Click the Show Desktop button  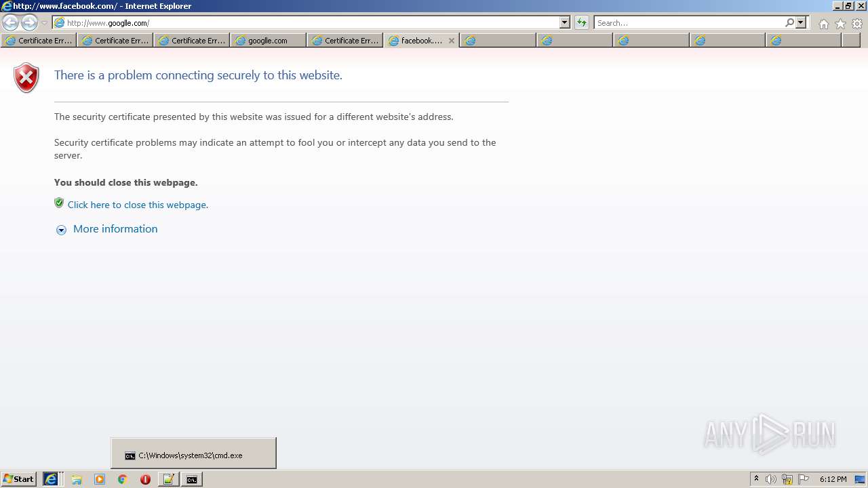tap(860, 479)
